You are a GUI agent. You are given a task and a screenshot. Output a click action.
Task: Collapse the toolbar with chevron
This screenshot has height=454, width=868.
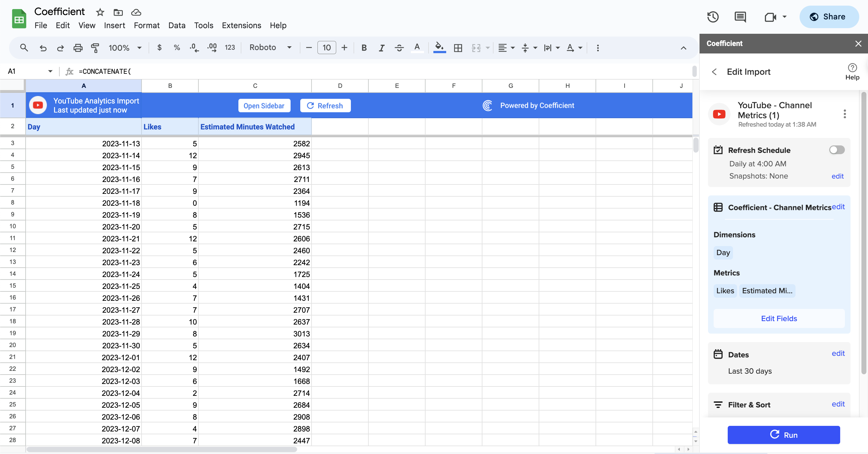[x=683, y=48]
